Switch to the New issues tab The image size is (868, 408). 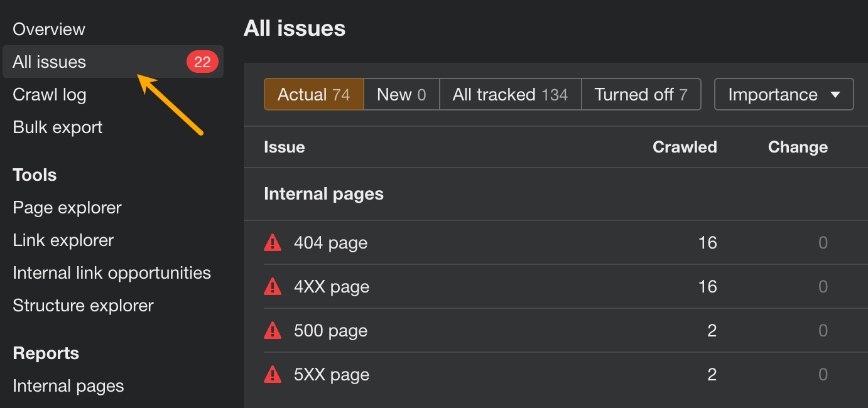[x=401, y=94]
